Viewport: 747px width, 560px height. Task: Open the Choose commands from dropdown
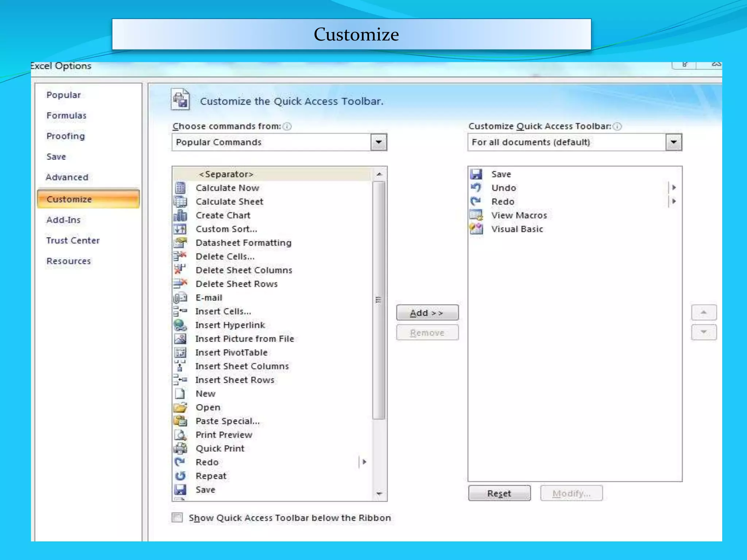379,142
